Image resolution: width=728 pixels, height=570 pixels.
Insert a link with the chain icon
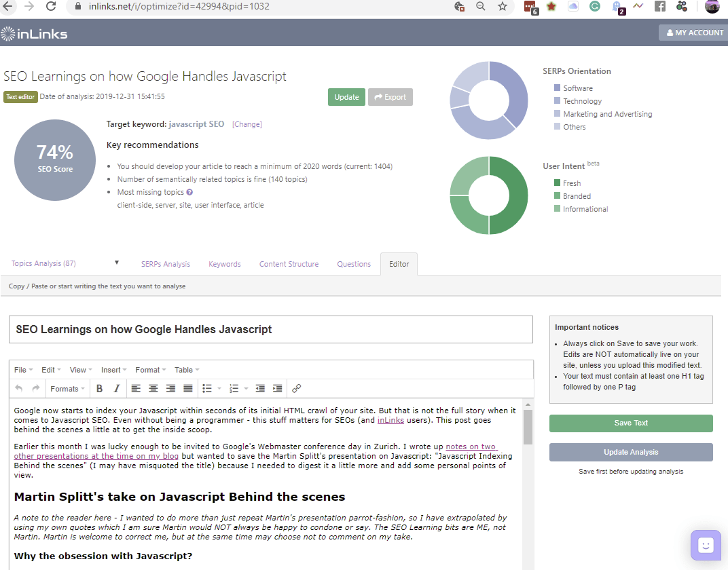[297, 389]
